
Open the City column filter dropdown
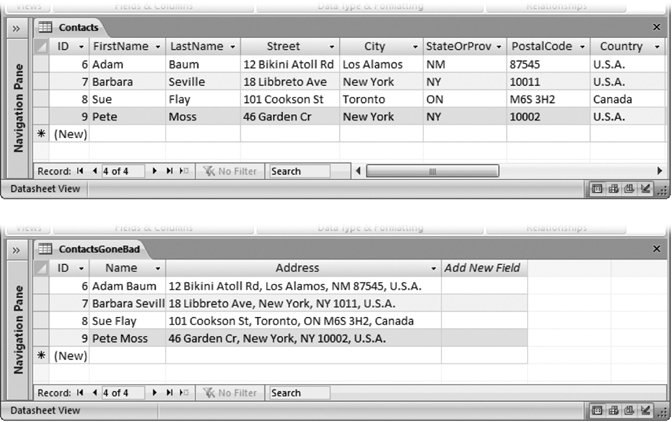tap(414, 47)
